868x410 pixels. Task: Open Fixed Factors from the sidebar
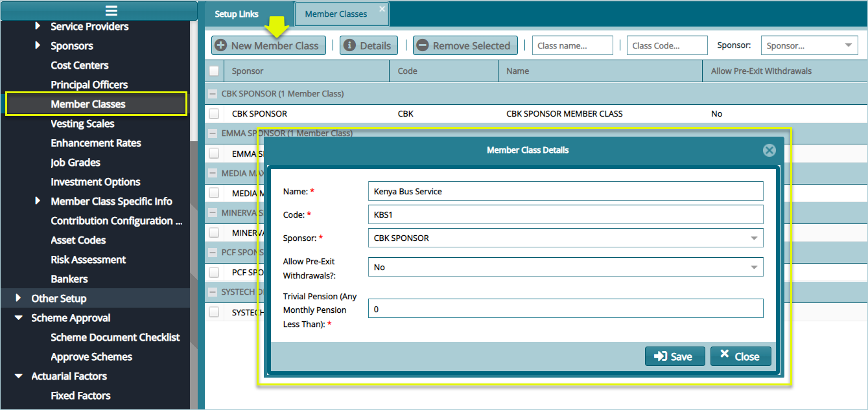(x=80, y=396)
